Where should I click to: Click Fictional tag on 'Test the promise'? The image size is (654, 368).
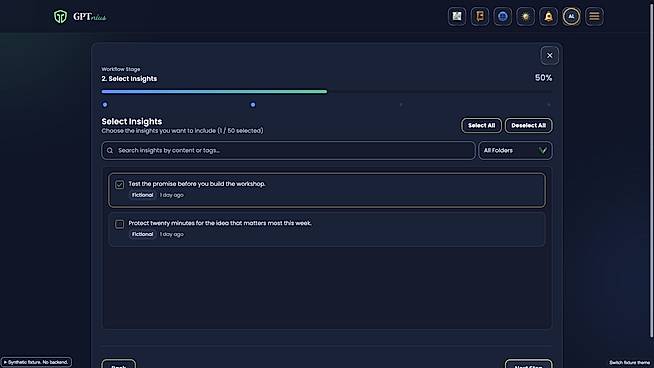click(x=143, y=195)
